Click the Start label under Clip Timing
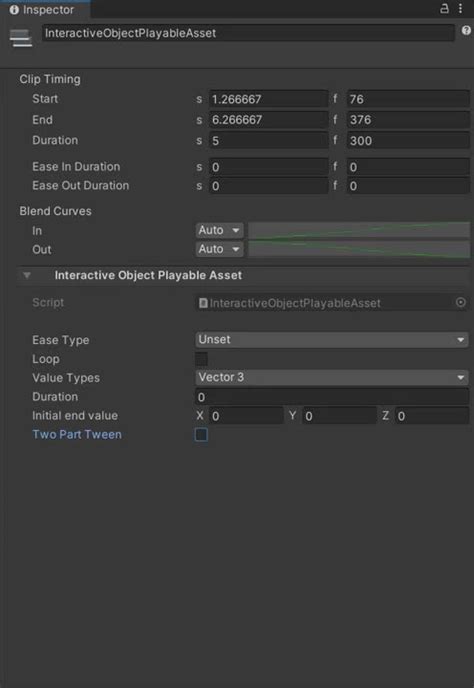Image resolution: width=474 pixels, height=688 pixels. click(45, 99)
